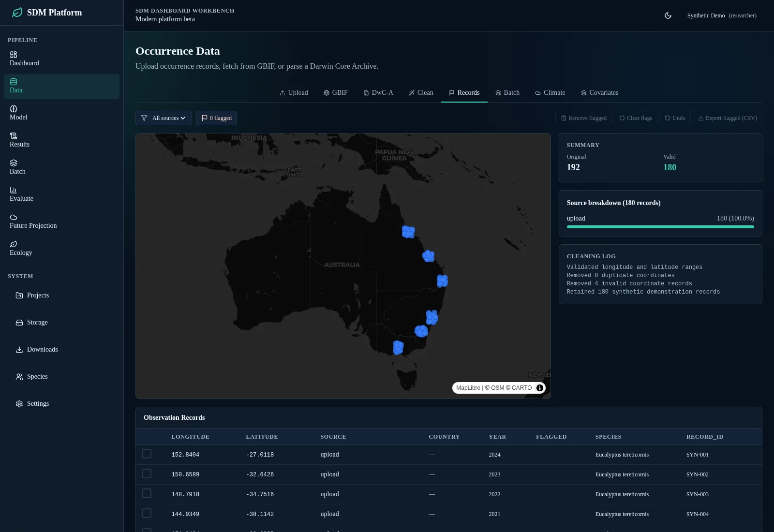Check the SYN-004 record checkbox
Viewport: 774px width, 532px height.
147,513
